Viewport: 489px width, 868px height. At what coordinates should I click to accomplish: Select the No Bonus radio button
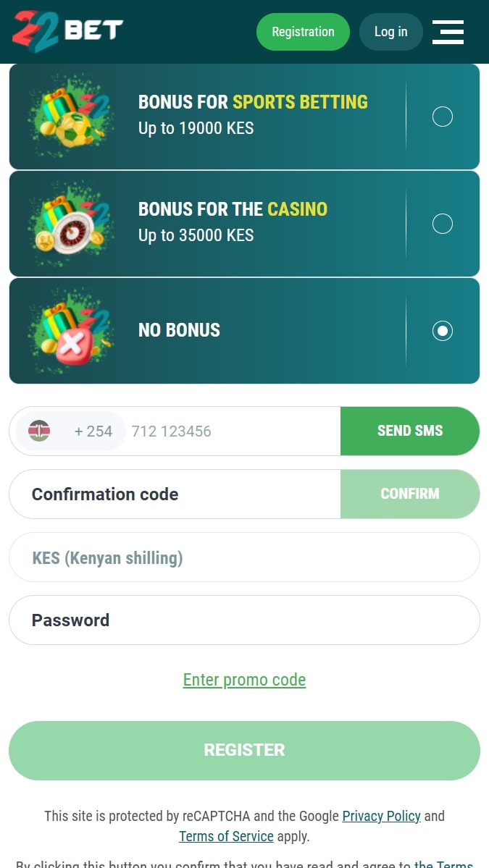point(443,331)
